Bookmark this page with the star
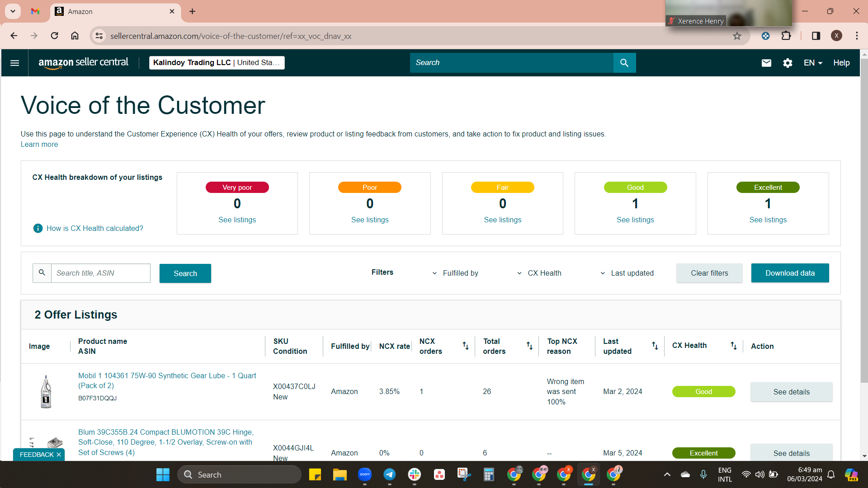 pyautogui.click(x=737, y=36)
